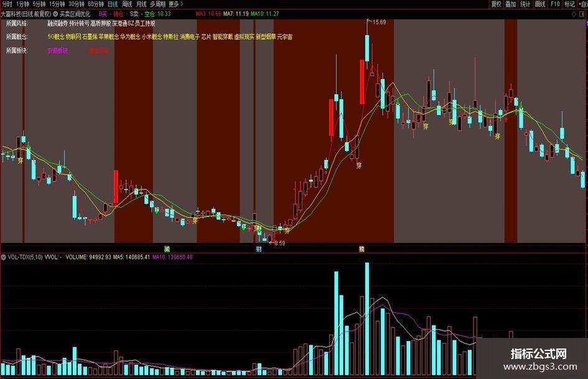Open the www.zbgs3.com link
Viewport: 588px width, 379px height.
pyautogui.click(x=540, y=367)
